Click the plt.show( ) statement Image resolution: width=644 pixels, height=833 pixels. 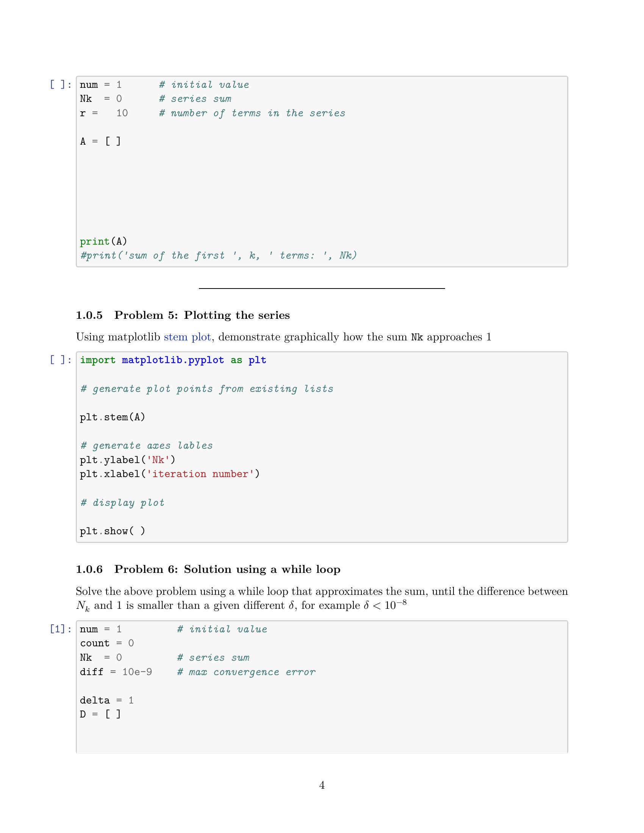coord(113,531)
